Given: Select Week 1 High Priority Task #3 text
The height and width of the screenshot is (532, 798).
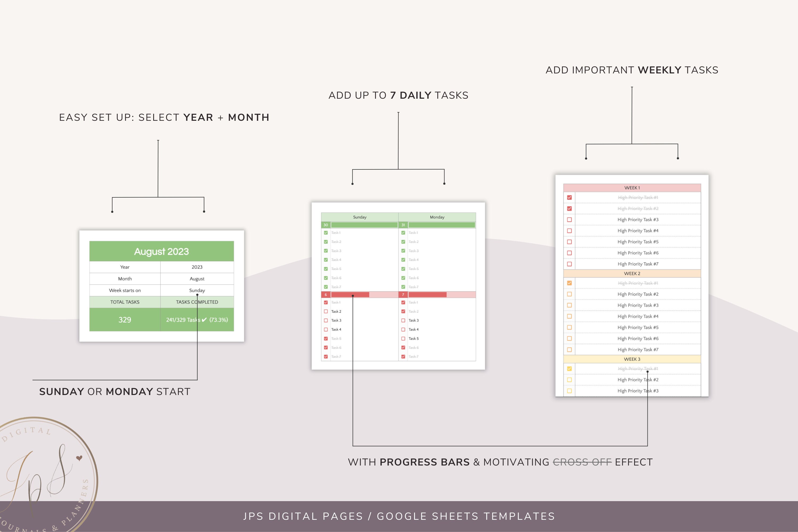Looking at the screenshot, I should 638,219.
